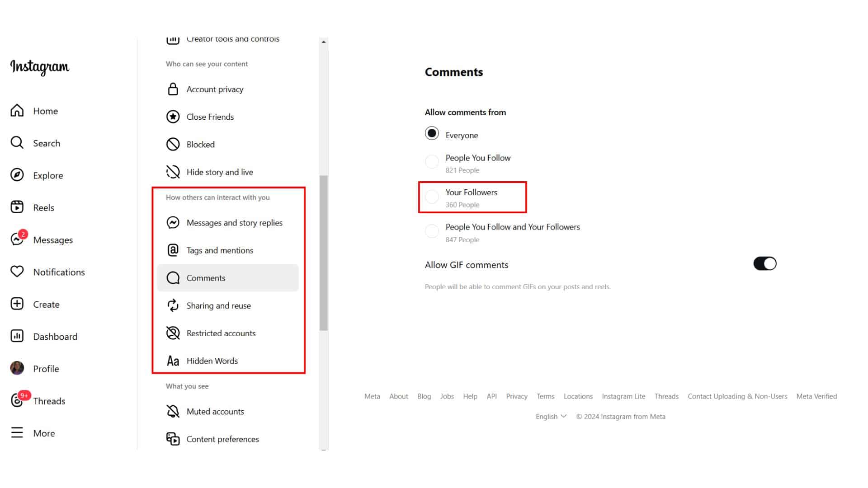The width and height of the screenshot is (868, 488).
Task: Click Restricted accounts settings item
Action: point(221,333)
